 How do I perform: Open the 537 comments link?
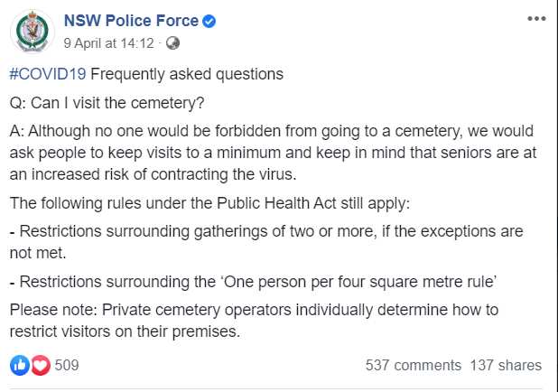tap(411, 366)
